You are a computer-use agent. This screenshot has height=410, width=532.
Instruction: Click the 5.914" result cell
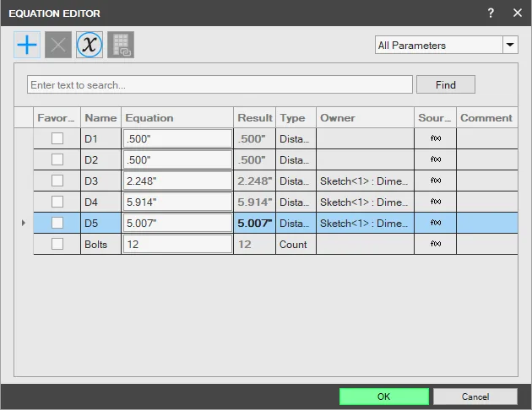tap(254, 202)
